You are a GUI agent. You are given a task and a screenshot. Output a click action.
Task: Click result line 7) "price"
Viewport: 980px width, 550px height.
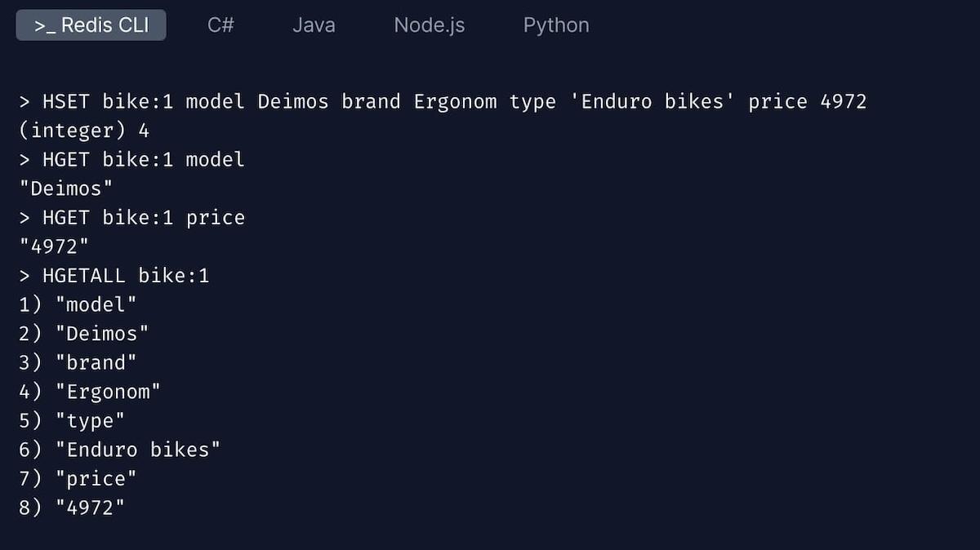pos(78,478)
